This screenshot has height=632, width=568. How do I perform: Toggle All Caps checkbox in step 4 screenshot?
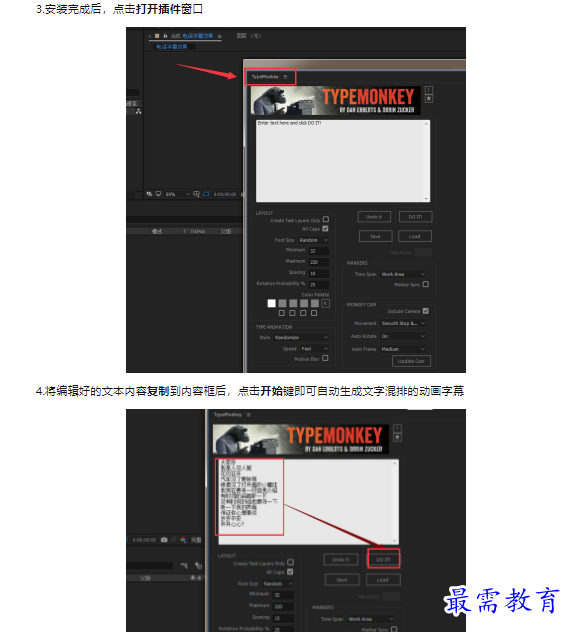(x=290, y=572)
